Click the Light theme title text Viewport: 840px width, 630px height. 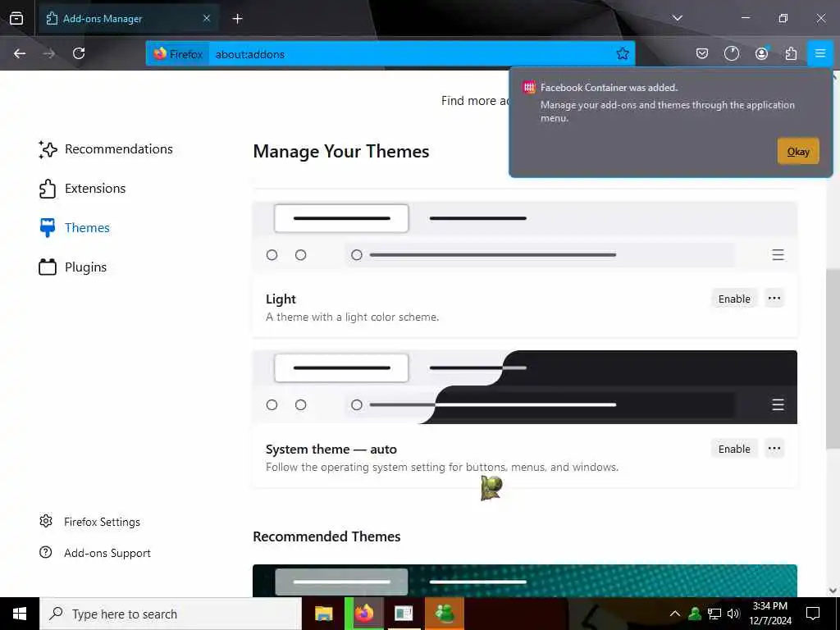tap(281, 299)
